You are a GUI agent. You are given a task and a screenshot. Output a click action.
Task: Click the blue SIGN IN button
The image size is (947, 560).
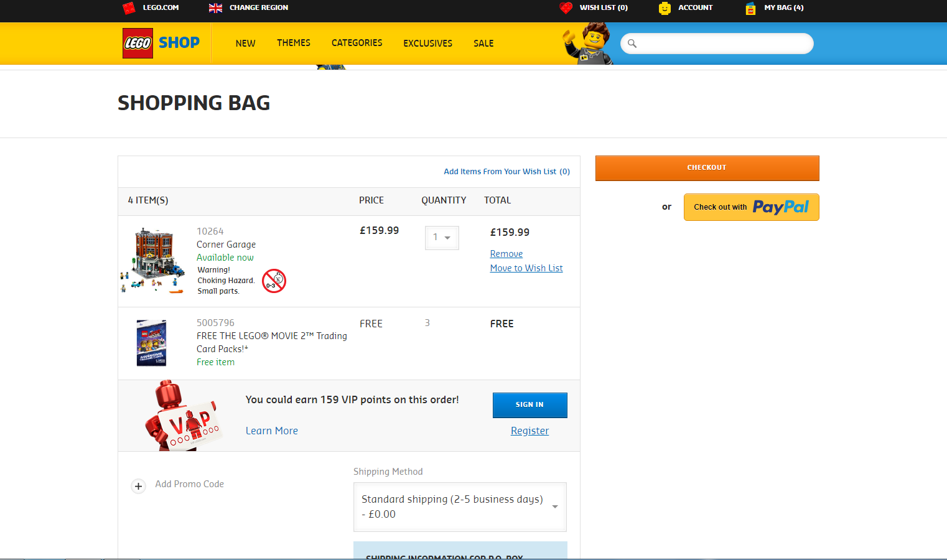pyautogui.click(x=530, y=405)
